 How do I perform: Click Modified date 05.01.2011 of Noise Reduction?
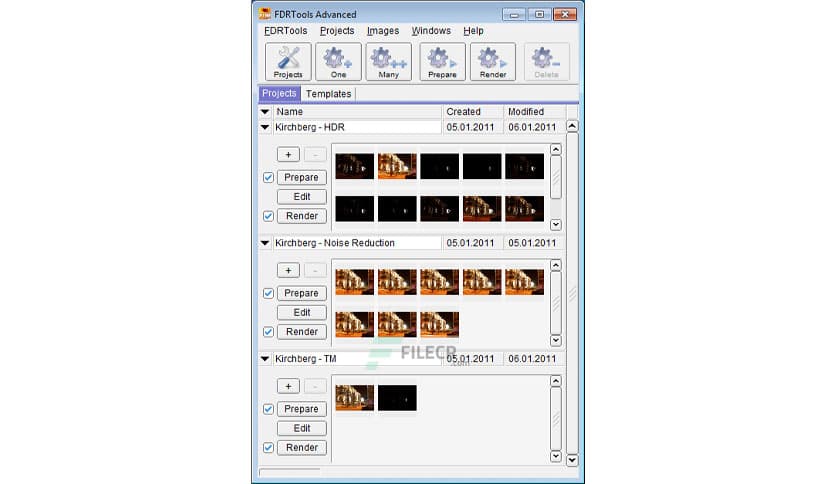(x=532, y=243)
